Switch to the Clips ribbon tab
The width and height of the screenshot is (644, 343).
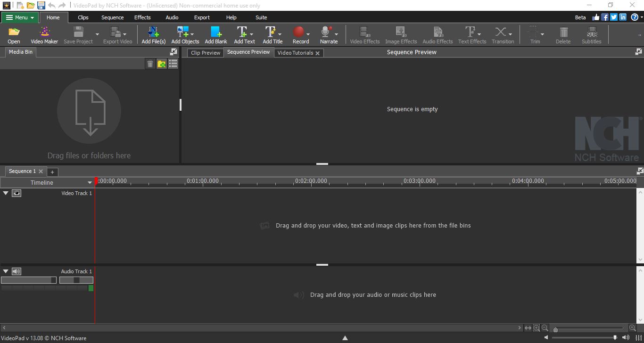tap(83, 17)
